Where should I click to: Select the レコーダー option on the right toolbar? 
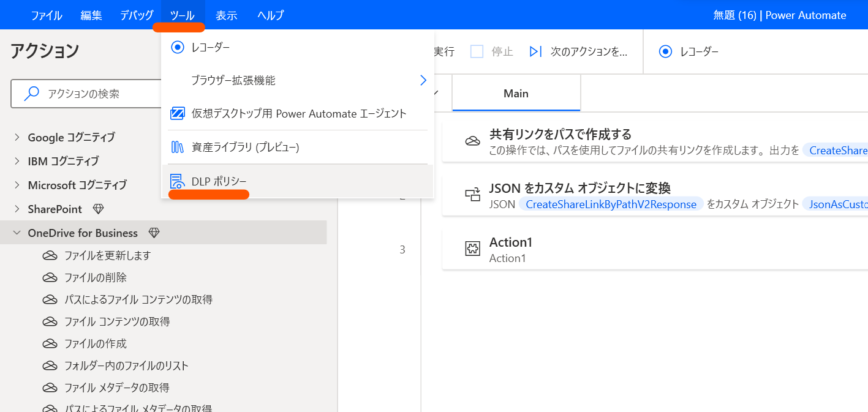pyautogui.click(x=665, y=51)
